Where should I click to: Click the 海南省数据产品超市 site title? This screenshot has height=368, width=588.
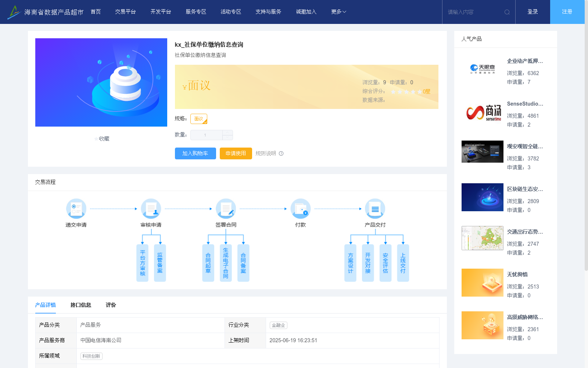pos(54,12)
